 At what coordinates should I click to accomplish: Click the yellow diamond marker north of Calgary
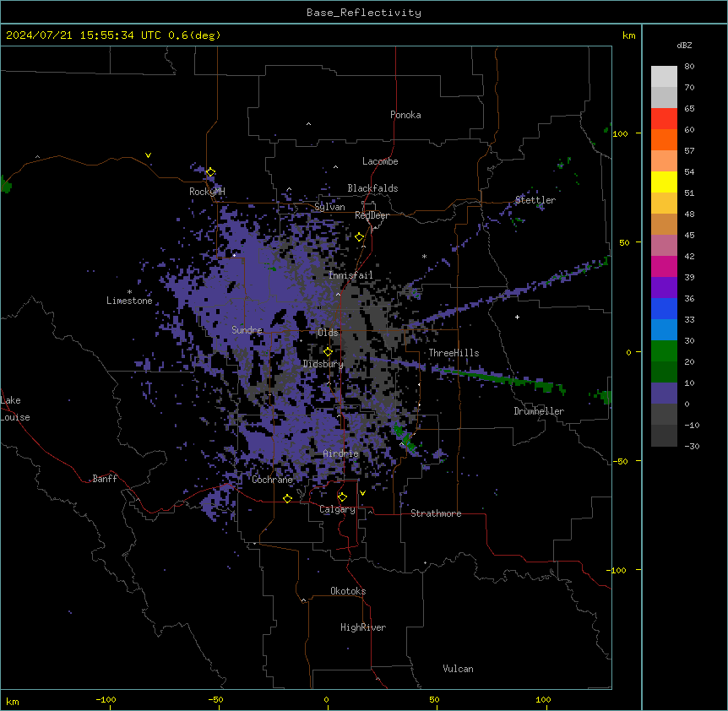(342, 497)
